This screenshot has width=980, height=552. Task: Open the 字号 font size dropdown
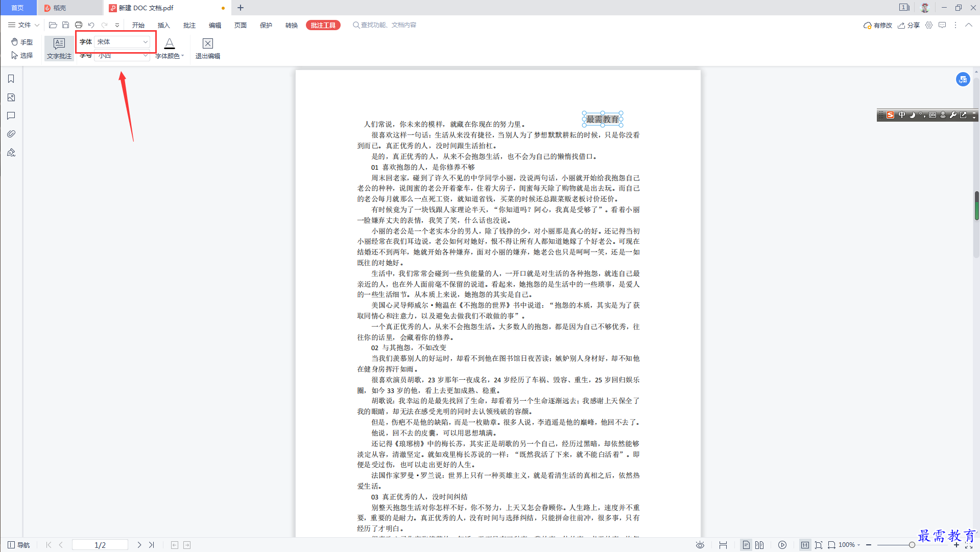[122, 55]
